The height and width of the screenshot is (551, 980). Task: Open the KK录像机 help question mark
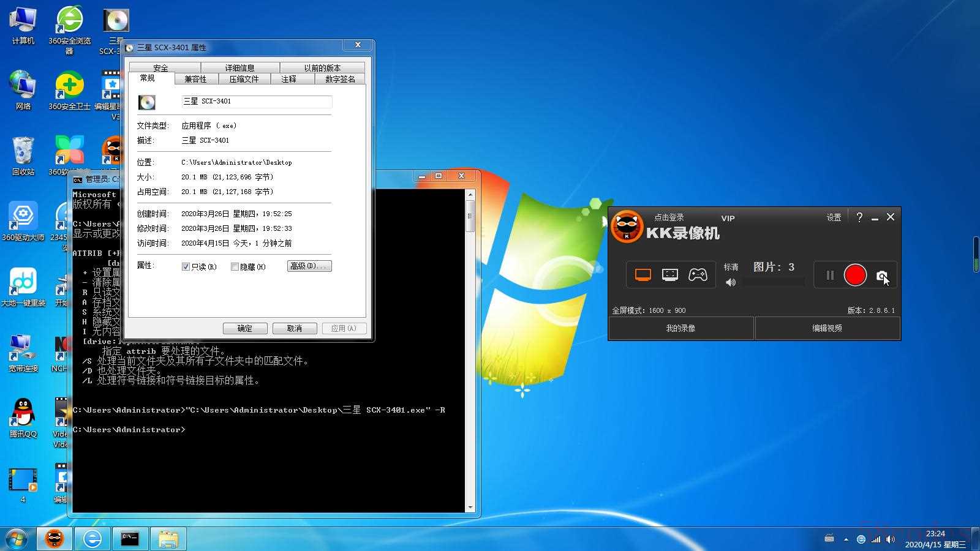tap(859, 217)
